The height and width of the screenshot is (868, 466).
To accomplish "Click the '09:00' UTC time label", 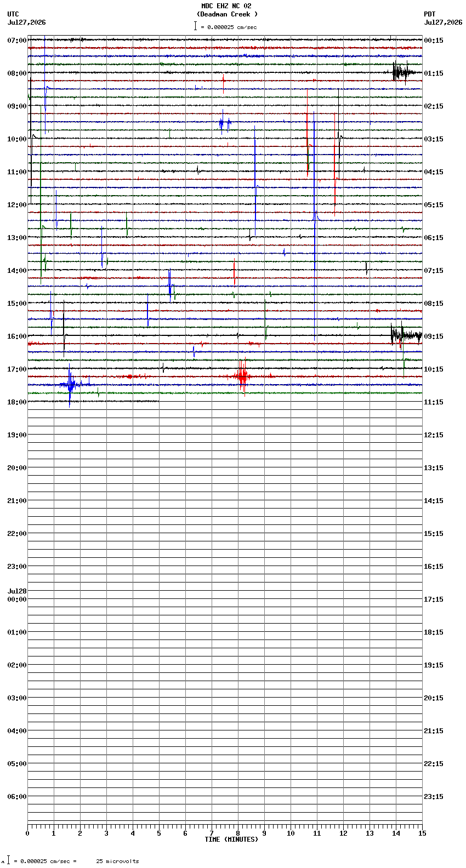I will (x=17, y=106).
